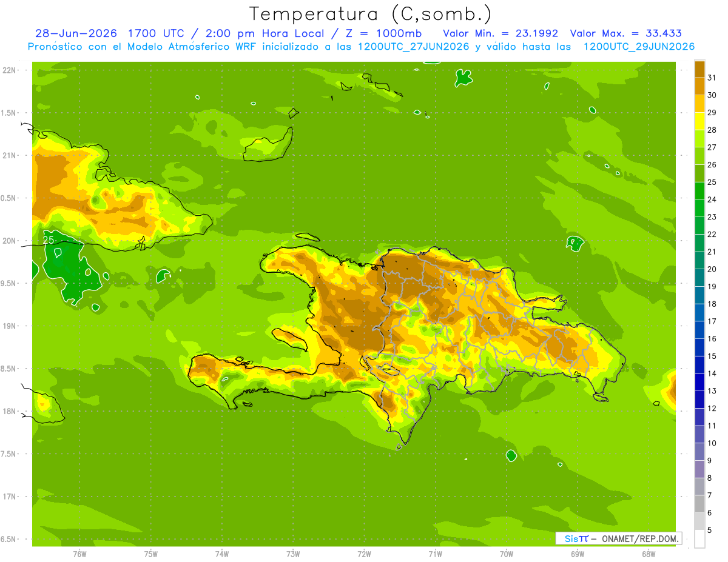Click the '29' legend scale label
728x562 pixels.
712,112
